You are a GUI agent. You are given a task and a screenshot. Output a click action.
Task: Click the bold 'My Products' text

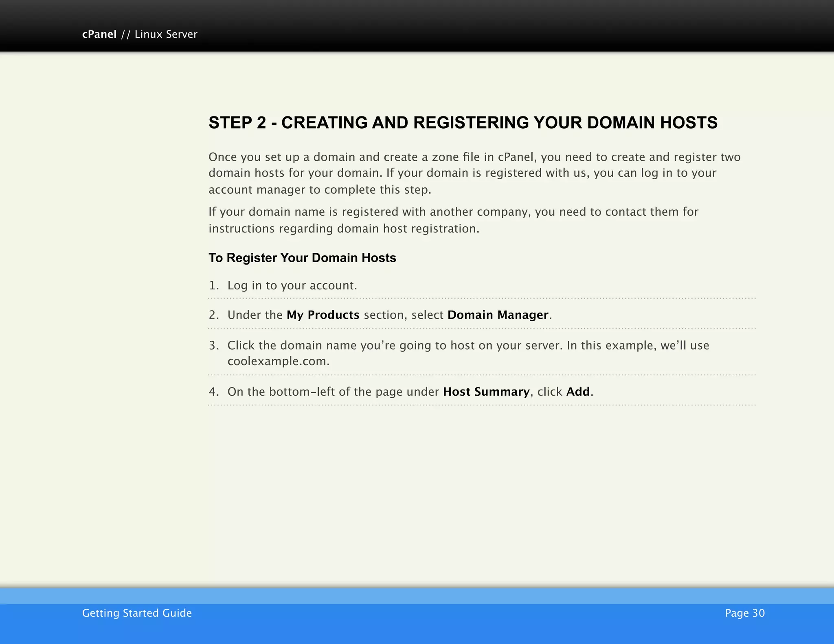pos(323,315)
